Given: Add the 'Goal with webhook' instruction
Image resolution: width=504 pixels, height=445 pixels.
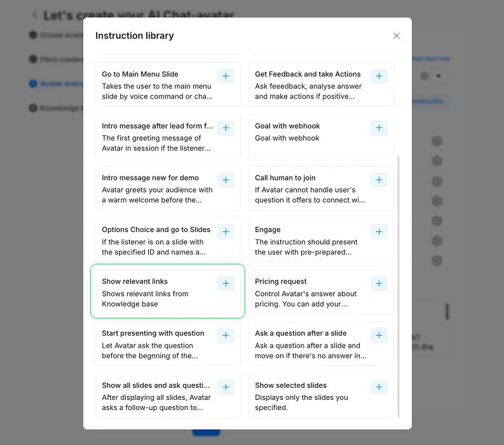Looking at the screenshot, I should pyautogui.click(x=379, y=128).
